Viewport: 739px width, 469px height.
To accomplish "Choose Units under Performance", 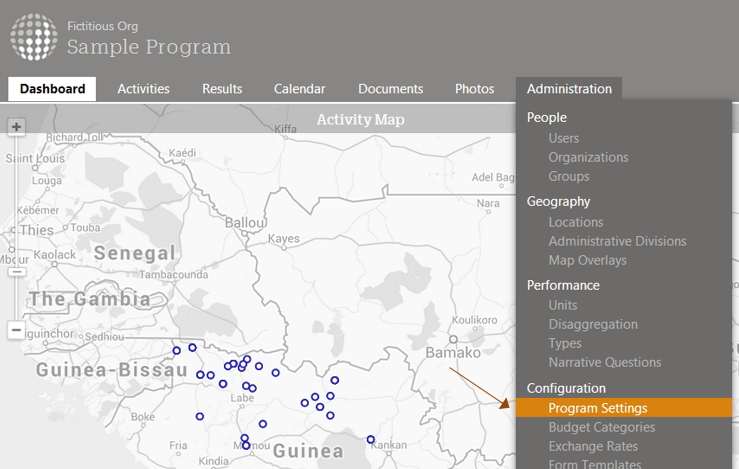I will [563, 305].
